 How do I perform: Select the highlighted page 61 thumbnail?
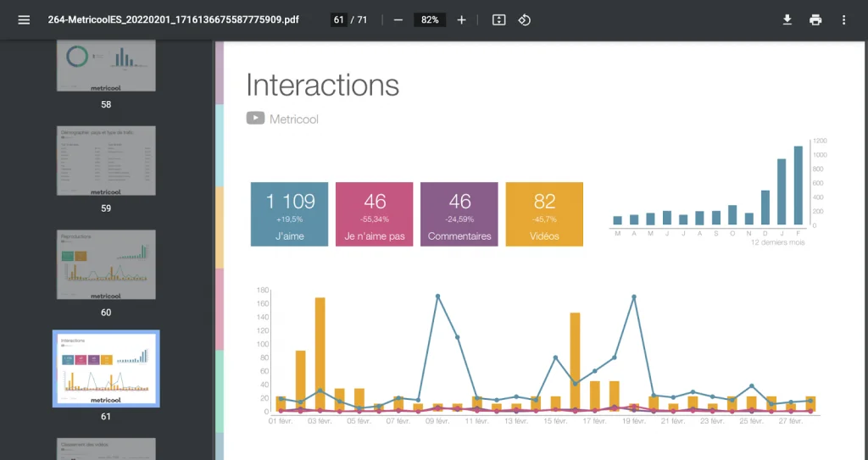[106, 369]
